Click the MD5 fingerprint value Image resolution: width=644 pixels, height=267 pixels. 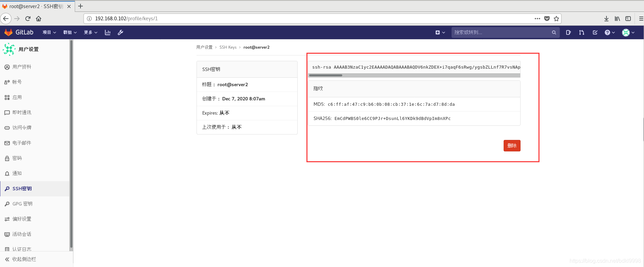tap(391, 104)
